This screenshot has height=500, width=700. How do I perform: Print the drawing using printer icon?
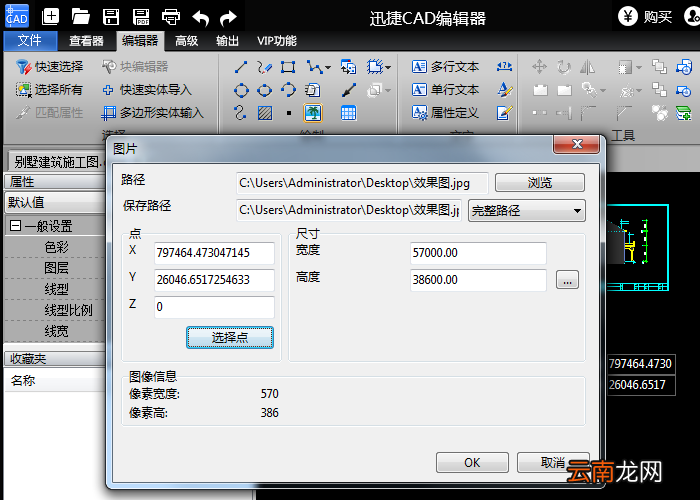(x=171, y=17)
